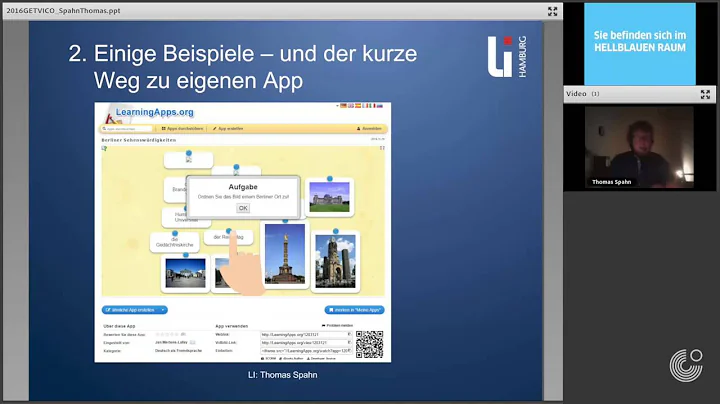Screen dimensions: 720x404
Task: Confirm the Aufgabe dialog with OK
Action: (243, 208)
